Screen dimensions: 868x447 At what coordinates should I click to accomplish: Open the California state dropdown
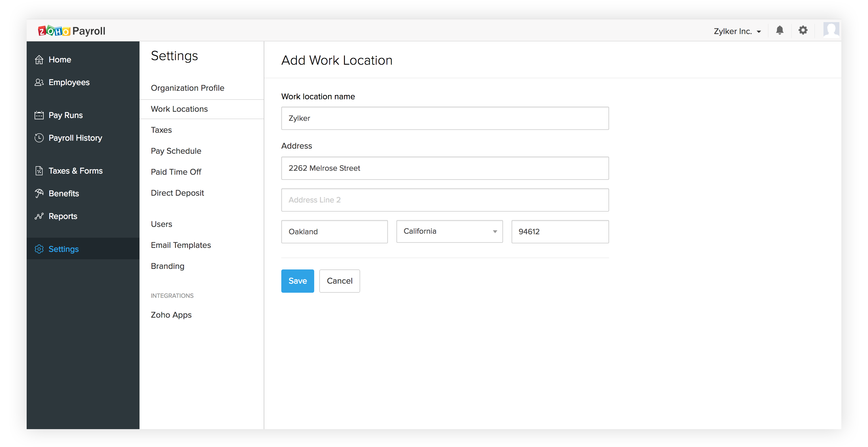click(449, 231)
